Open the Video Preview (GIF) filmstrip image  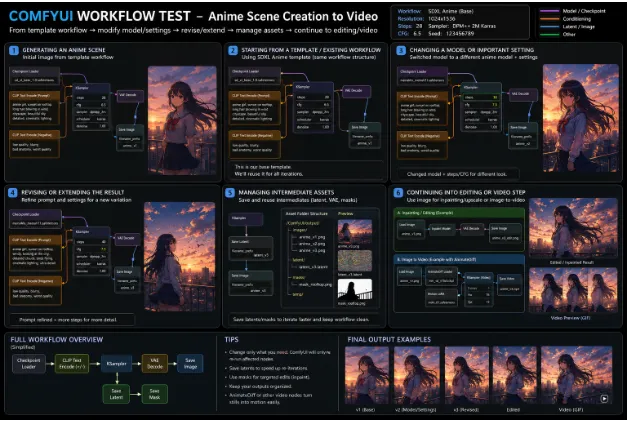tap(573, 290)
